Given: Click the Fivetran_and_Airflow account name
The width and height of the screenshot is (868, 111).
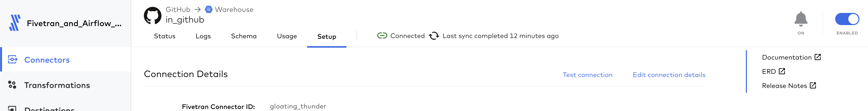Looking at the screenshot, I should (x=74, y=23).
